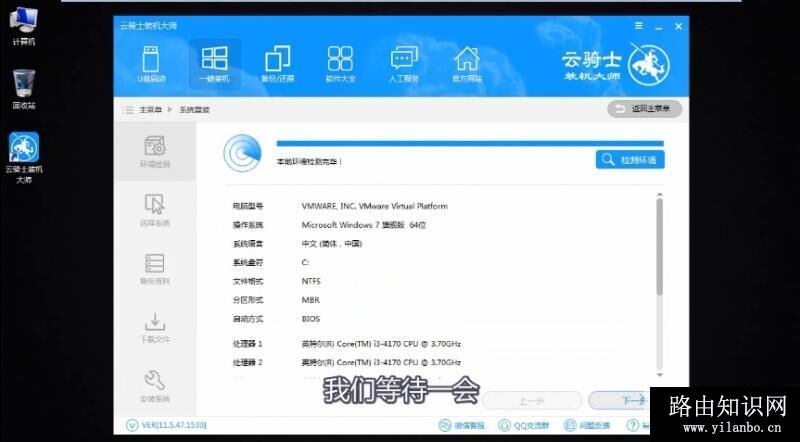Image resolution: width=800 pixels, height=442 pixels.
Task: Select the 选择系统 step in sidebar
Action: pos(155,210)
